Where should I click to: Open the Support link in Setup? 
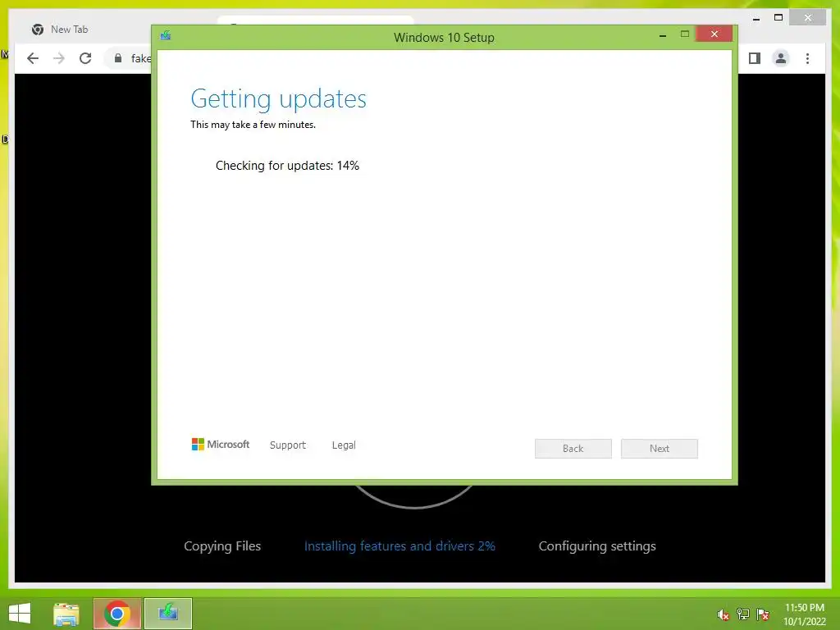288,445
